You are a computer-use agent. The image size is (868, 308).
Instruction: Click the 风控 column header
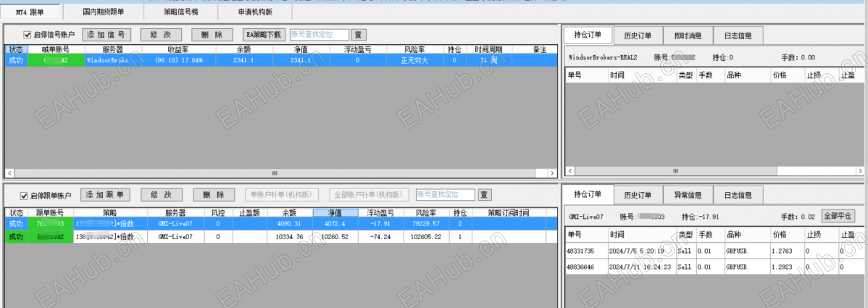[x=218, y=213]
